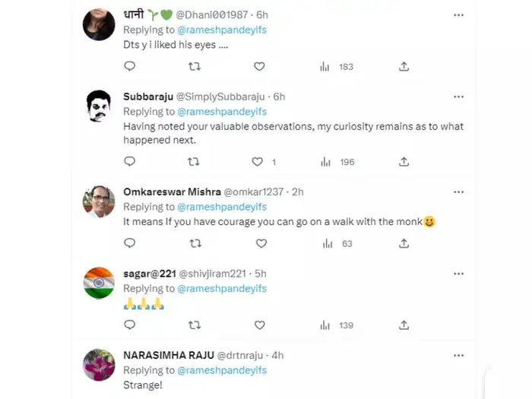The width and height of the screenshot is (532, 399).
Task: Like Subbaraju's tweet with 1 like
Action: click(258, 162)
